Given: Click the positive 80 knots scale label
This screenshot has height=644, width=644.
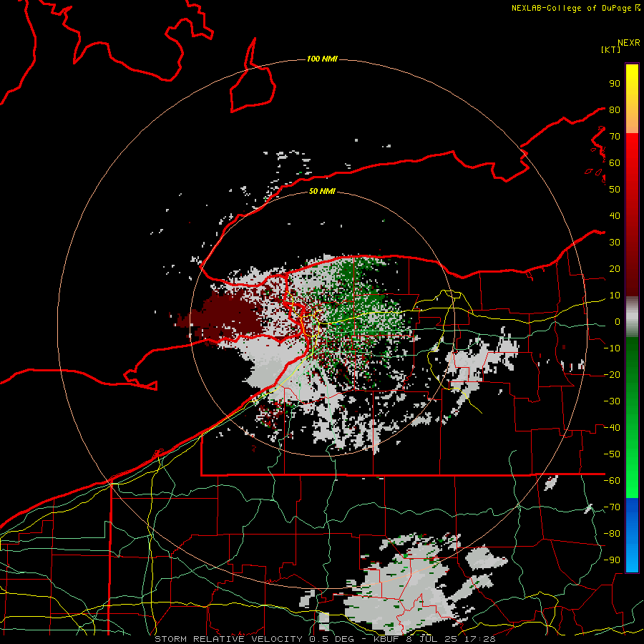Looking at the screenshot, I should 615,109.
